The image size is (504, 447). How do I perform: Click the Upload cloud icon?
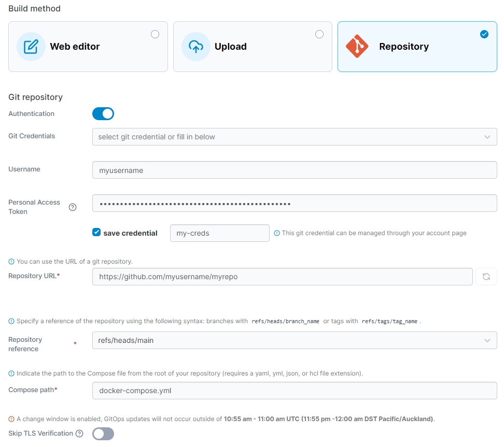pos(195,47)
